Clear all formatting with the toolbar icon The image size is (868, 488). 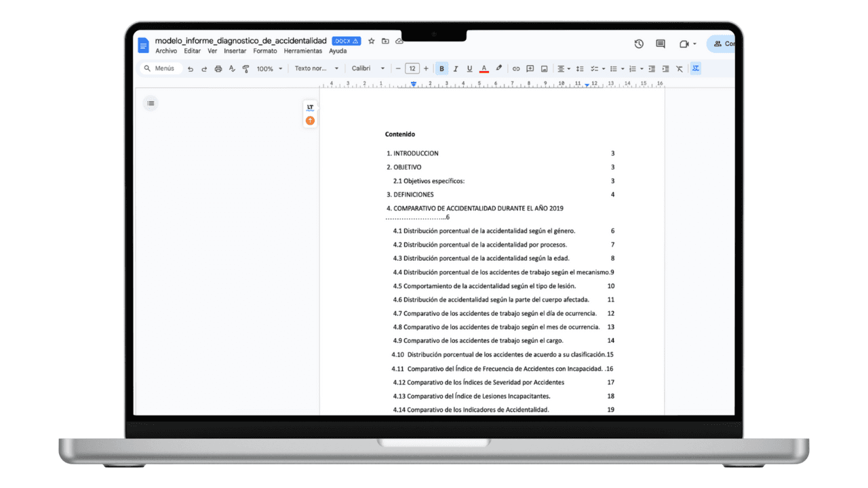click(679, 68)
